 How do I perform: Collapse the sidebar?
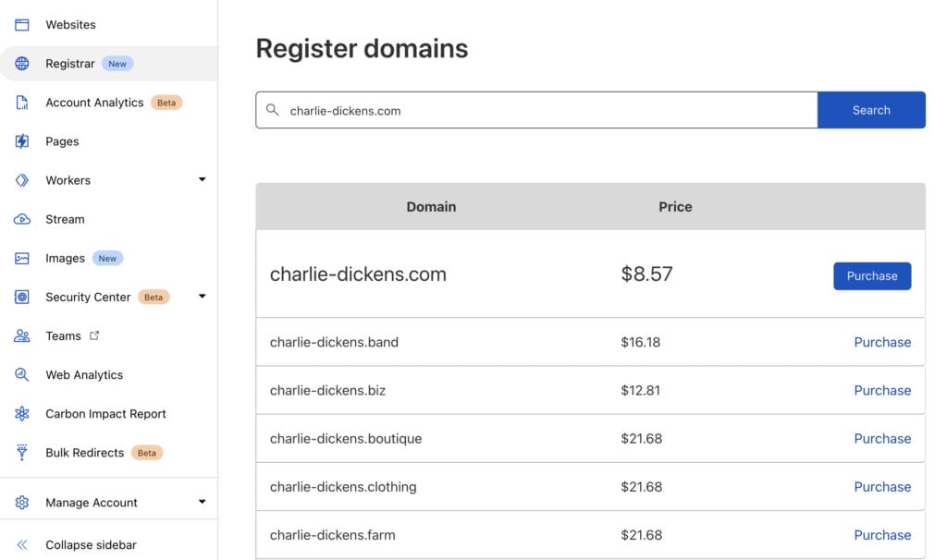tap(23, 544)
